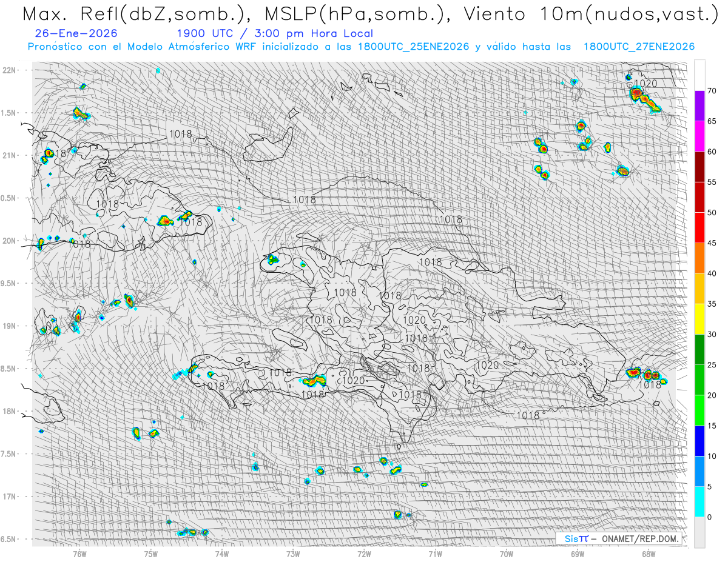The height and width of the screenshot is (562, 728).
Task: Pick the dark maroon 55–60 dBZ colorbar segment
Action: click(699, 167)
